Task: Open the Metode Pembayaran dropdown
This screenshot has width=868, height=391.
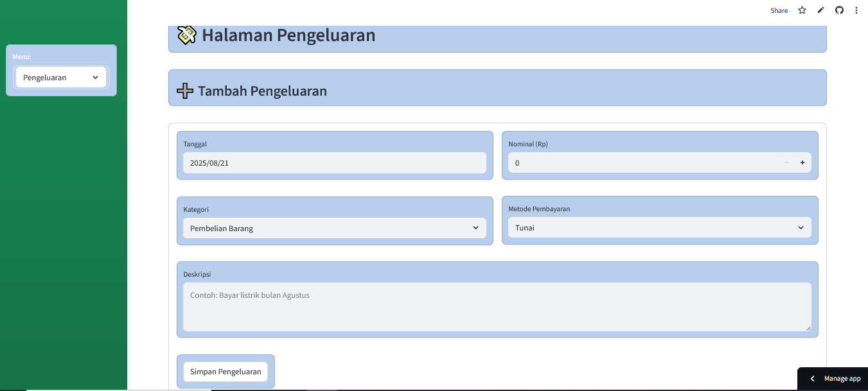Action: [659, 227]
